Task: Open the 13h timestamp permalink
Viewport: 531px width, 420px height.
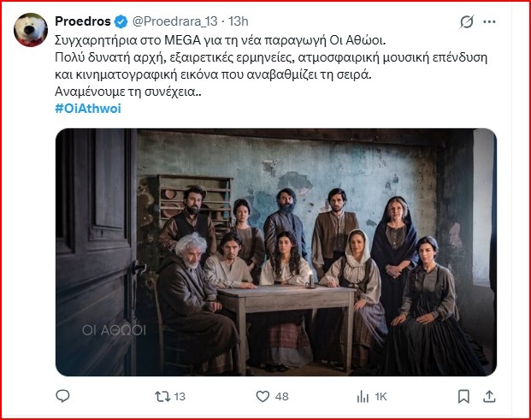Action: pyautogui.click(x=239, y=21)
